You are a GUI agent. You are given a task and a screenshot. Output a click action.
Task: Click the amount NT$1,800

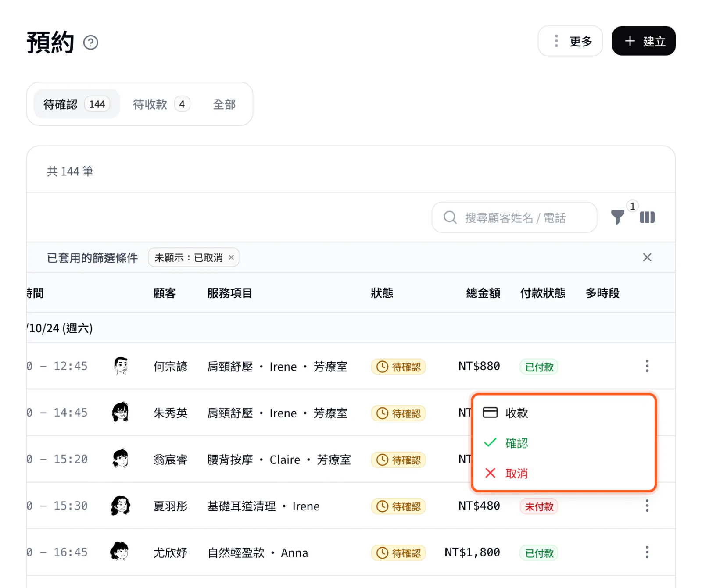point(472,552)
